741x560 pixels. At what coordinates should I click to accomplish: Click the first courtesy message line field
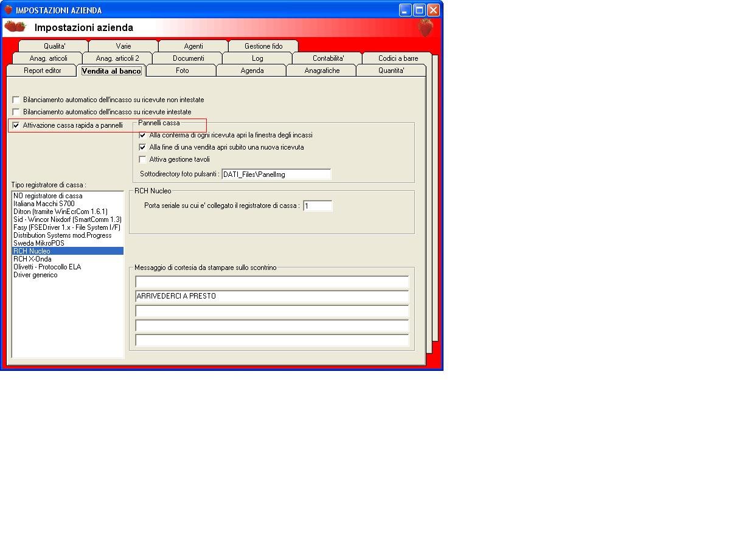(272, 282)
